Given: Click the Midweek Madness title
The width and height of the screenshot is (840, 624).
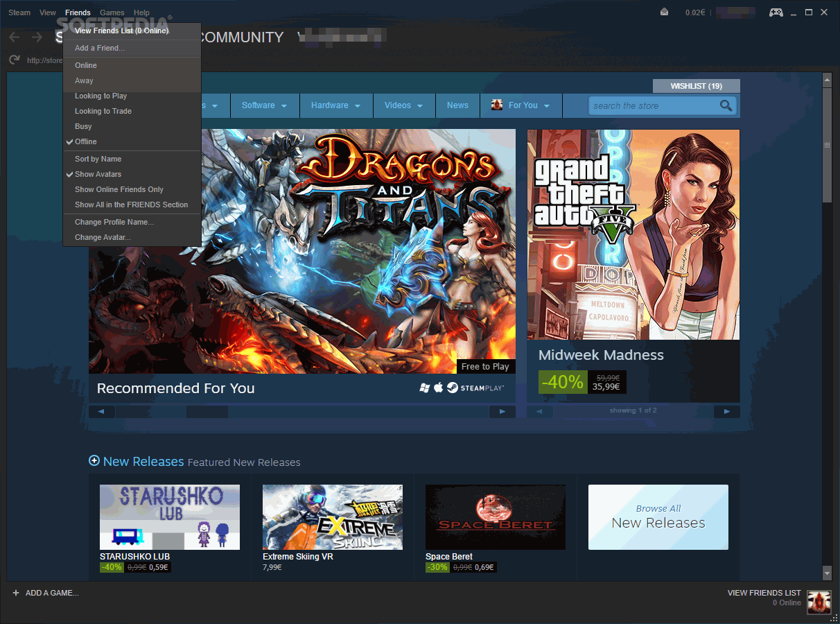Looking at the screenshot, I should [x=601, y=355].
